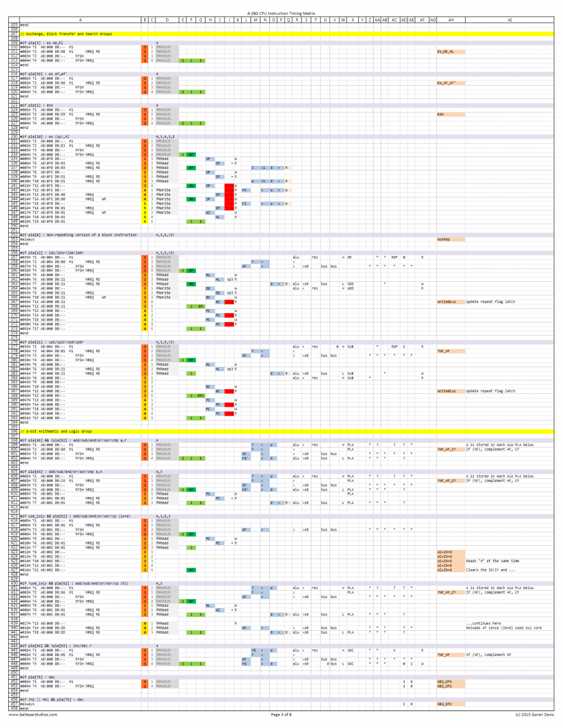Click the 'A-Z80 CPU Instruction Timing Matrix' title
This screenshot has width=563, height=728.
pyautogui.click(x=281, y=13)
